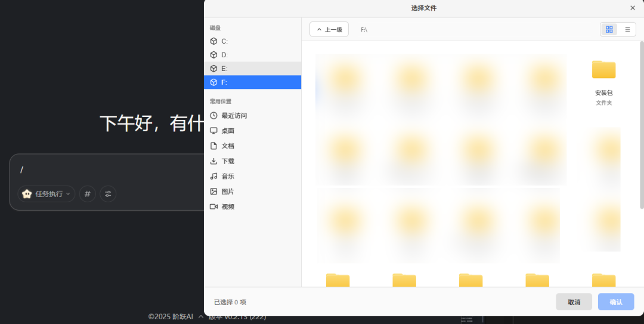Go up one level with 上一级

(x=329, y=29)
